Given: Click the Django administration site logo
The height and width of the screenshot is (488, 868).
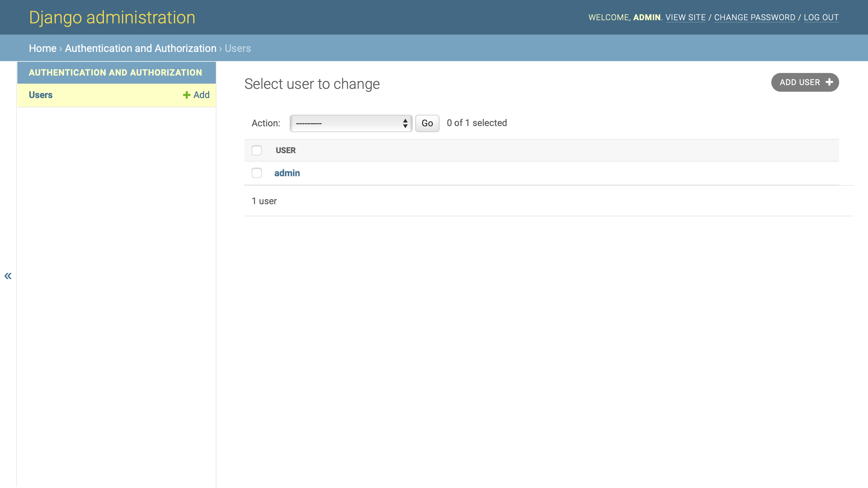Looking at the screenshot, I should point(112,17).
